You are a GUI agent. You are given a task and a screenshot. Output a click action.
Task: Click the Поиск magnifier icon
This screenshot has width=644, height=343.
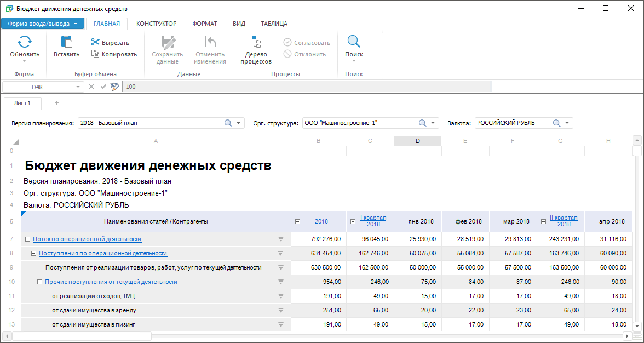(x=354, y=42)
